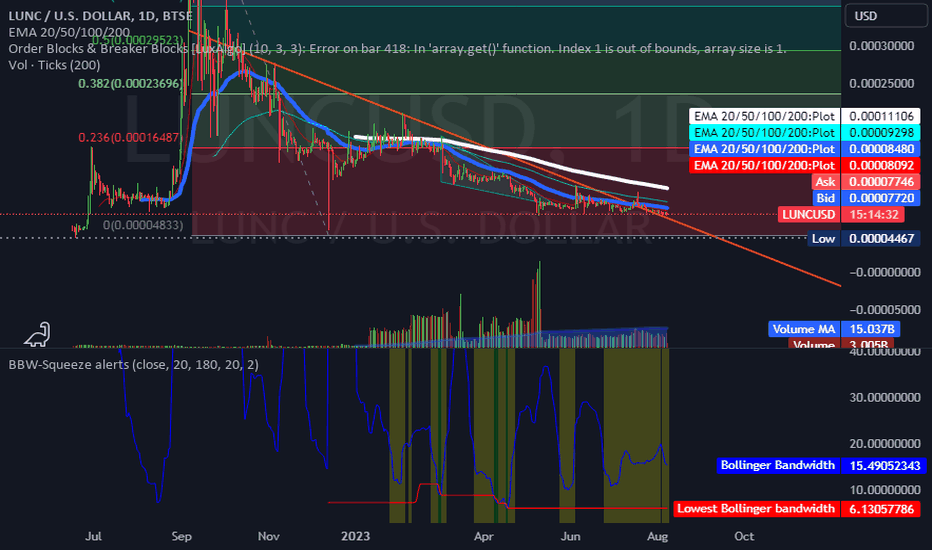
Task: Click the Oct date on time axis
Action: coord(744,536)
